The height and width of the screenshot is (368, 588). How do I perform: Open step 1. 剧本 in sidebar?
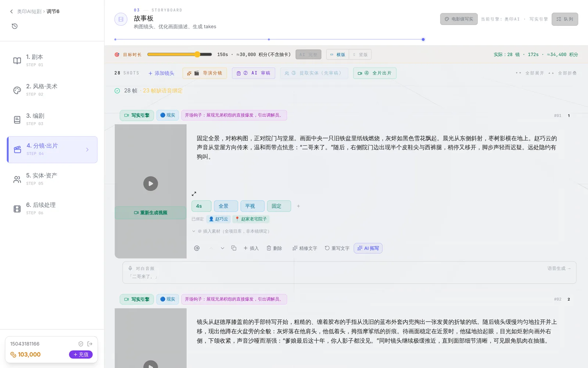click(52, 60)
